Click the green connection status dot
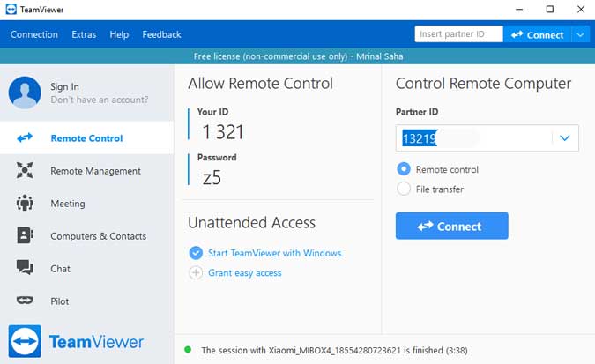 (x=188, y=350)
